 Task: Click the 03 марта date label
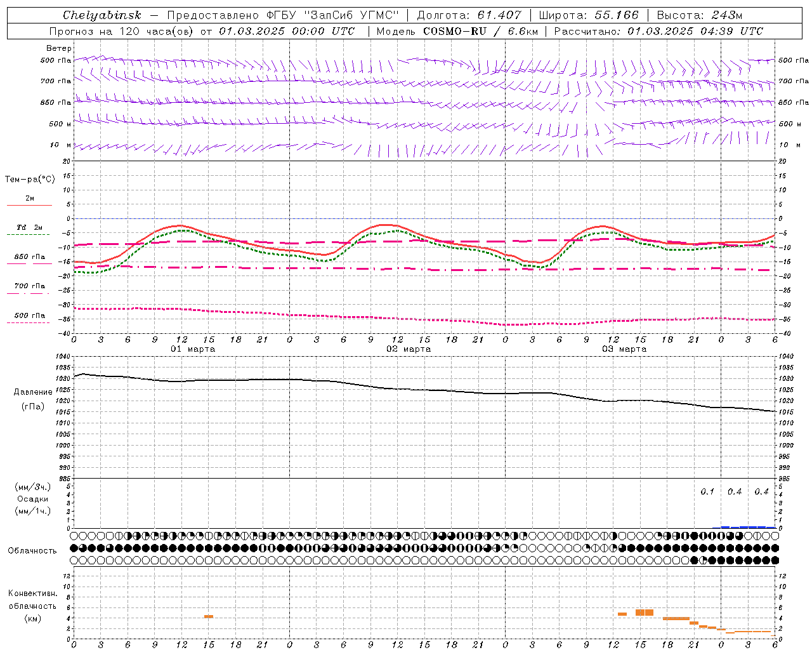click(x=624, y=348)
